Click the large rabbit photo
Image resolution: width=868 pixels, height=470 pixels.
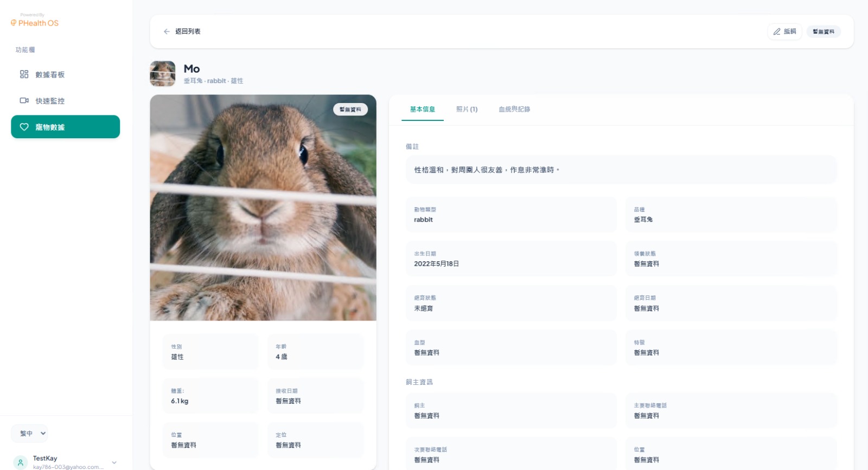pos(263,208)
